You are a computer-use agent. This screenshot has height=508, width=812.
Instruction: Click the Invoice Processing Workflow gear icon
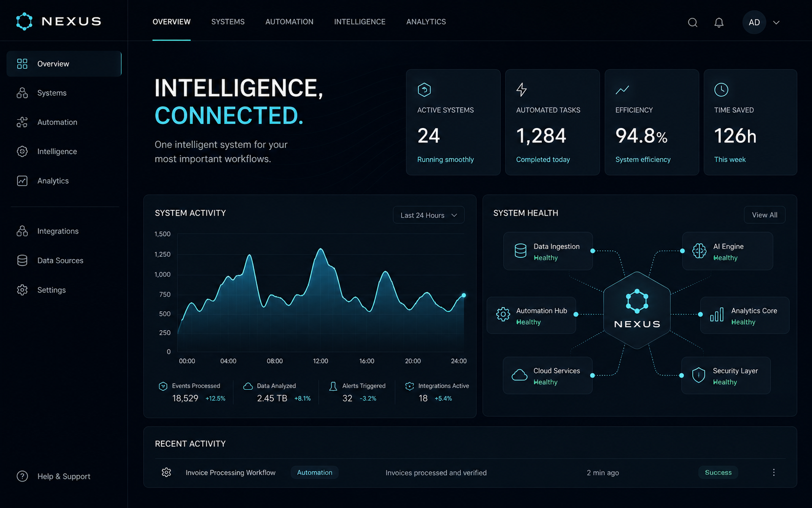(166, 472)
